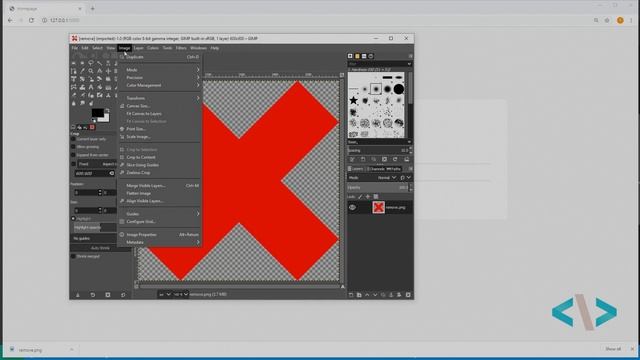Edit this brush icon below brush grid

tap(351, 159)
